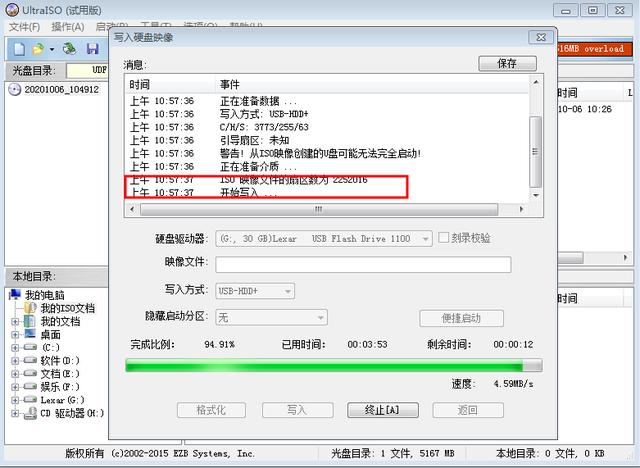Click message log scroll down arrow
640x468 pixels.
click(536, 195)
